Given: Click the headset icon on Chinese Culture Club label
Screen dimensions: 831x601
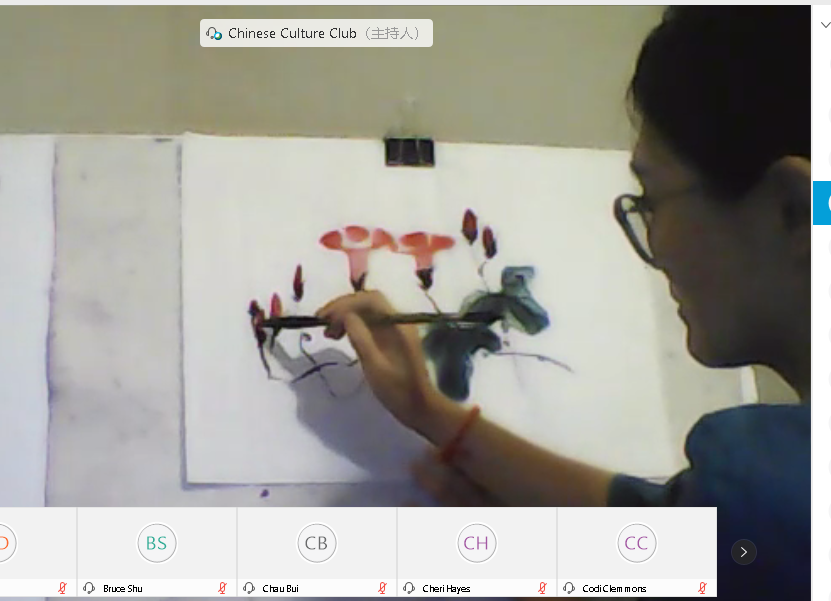Looking at the screenshot, I should [x=214, y=34].
